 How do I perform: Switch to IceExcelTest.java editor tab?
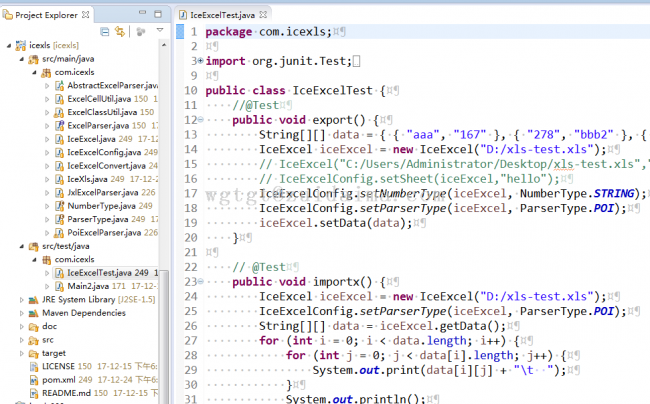[x=216, y=16]
